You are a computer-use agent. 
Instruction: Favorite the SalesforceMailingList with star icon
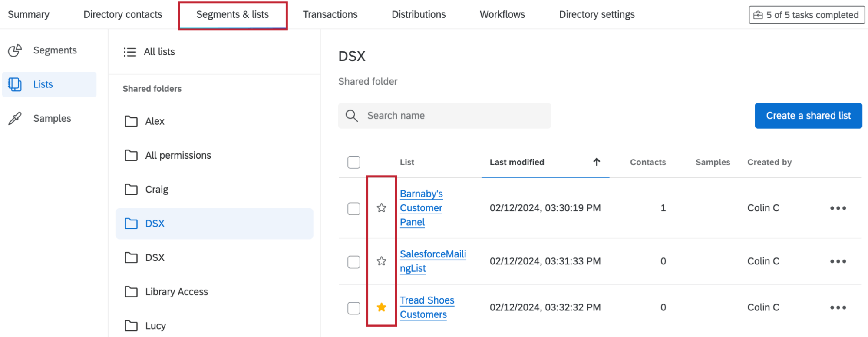[x=381, y=261]
